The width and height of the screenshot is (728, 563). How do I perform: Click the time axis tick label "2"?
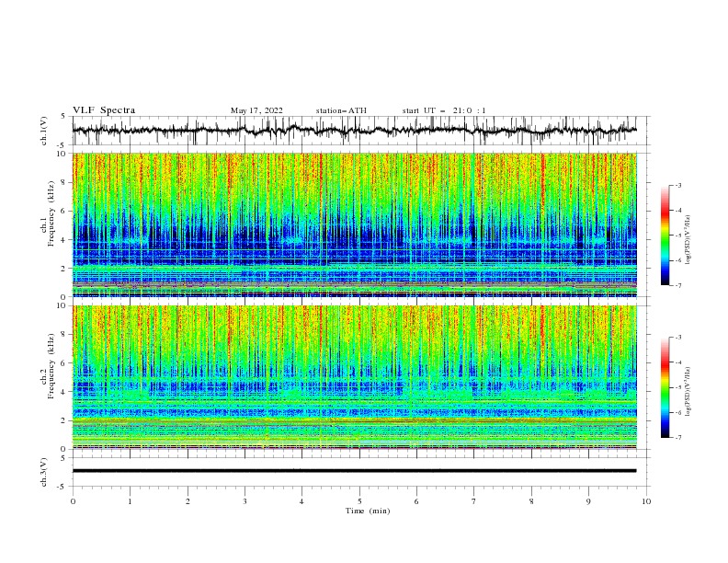pyautogui.click(x=188, y=501)
